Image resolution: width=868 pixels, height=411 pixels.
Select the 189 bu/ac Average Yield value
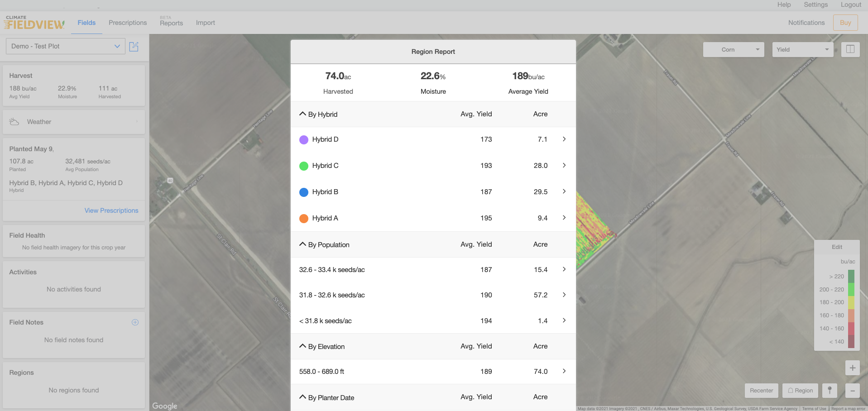click(x=528, y=76)
